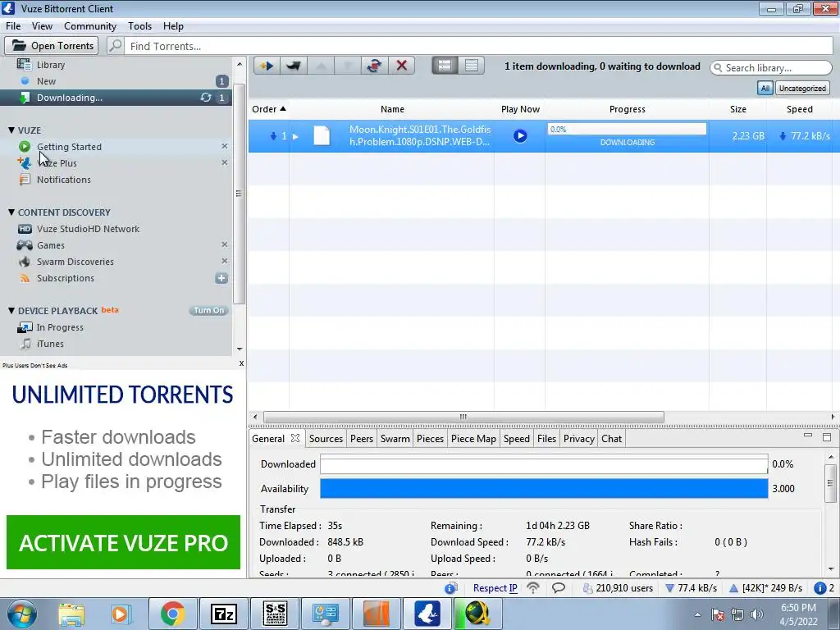Open the Games gamepad icon

point(25,245)
